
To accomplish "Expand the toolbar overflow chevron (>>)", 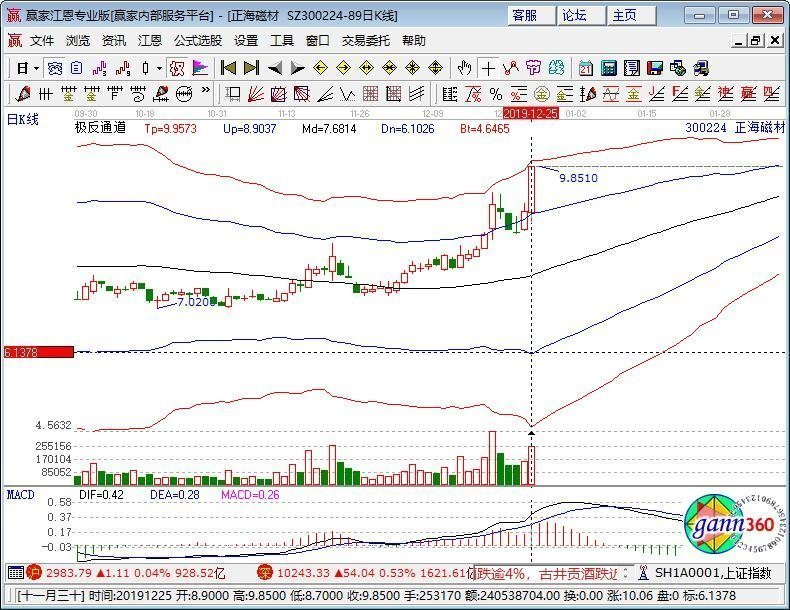I will coord(206,90).
